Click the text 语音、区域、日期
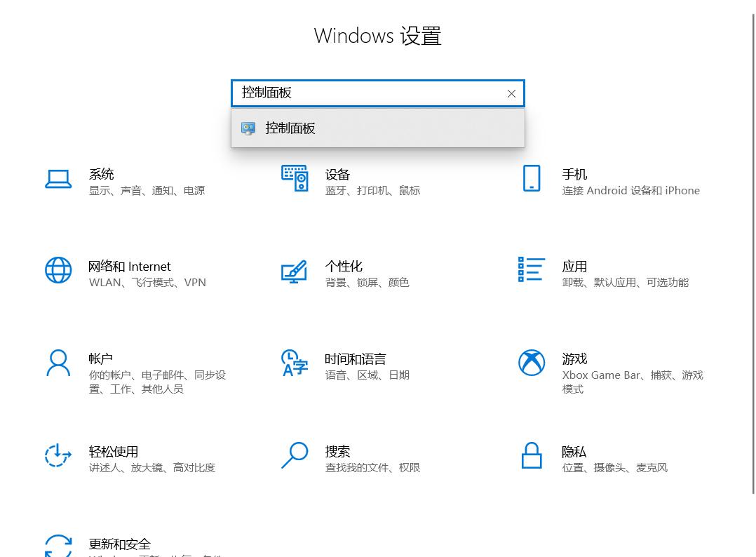The height and width of the screenshot is (557, 756). click(x=367, y=375)
